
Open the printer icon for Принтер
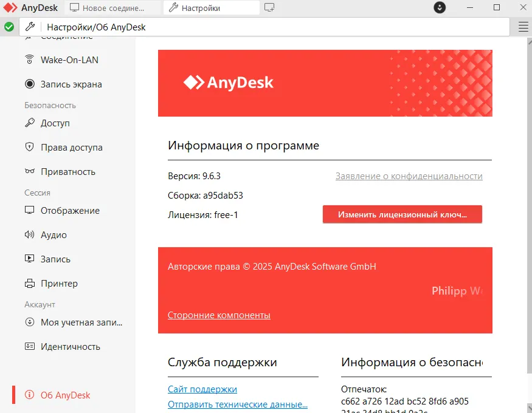29,284
